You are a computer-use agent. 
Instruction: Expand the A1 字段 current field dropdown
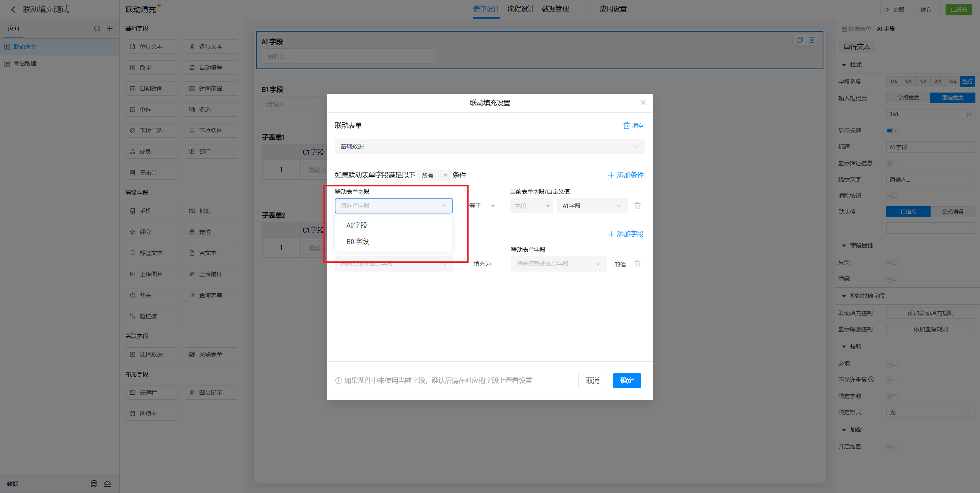(x=592, y=206)
